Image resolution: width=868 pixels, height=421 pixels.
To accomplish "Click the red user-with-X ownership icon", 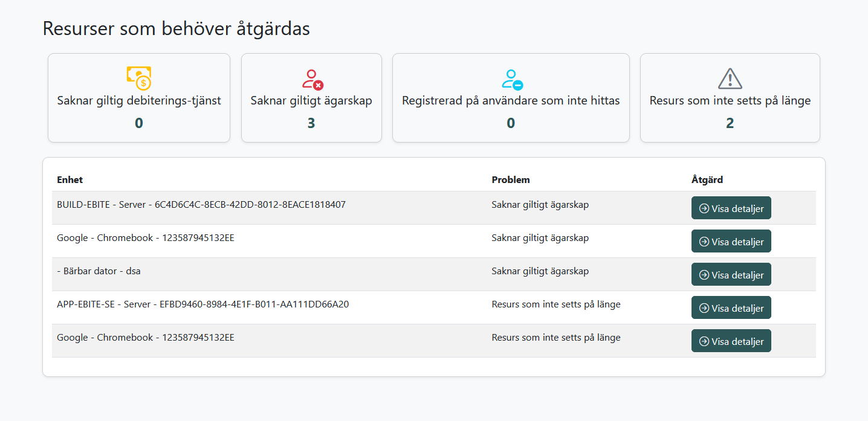I will (312, 79).
